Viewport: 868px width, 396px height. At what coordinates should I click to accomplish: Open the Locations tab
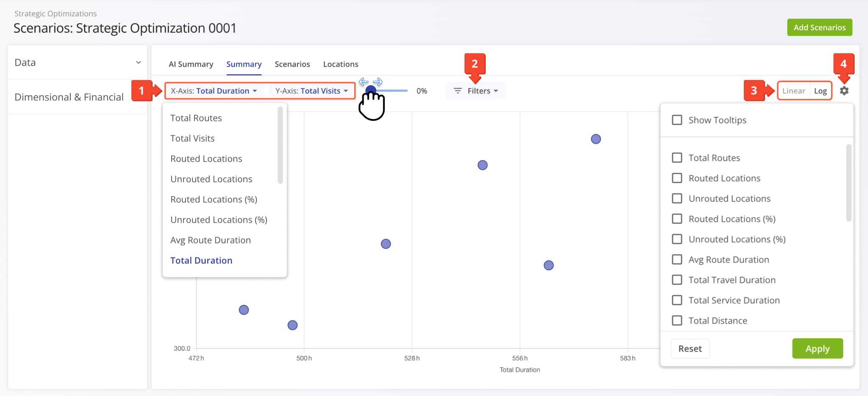pos(341,64)
